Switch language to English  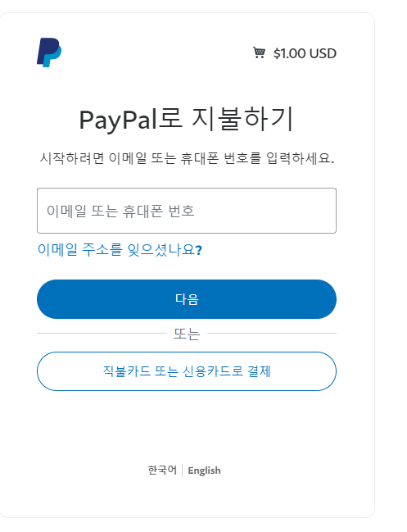tap(204, 471)
